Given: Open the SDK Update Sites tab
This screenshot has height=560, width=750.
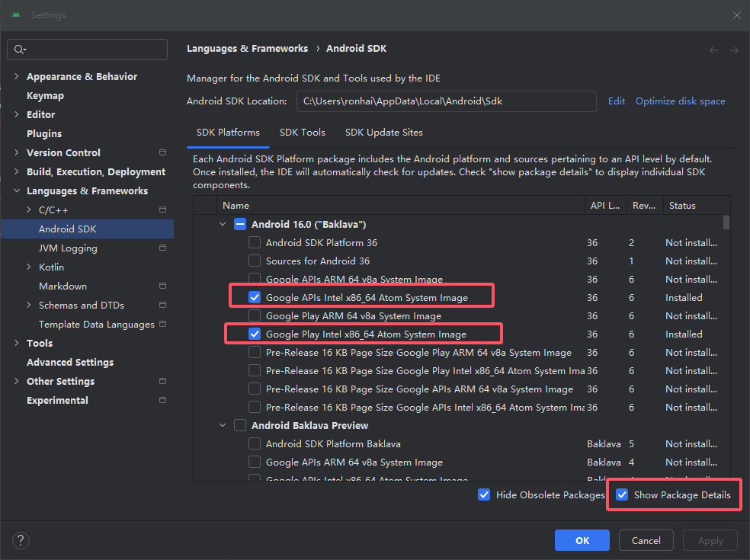Looking at the screenshot, I should pyautogui.click(x=383, y=133).
